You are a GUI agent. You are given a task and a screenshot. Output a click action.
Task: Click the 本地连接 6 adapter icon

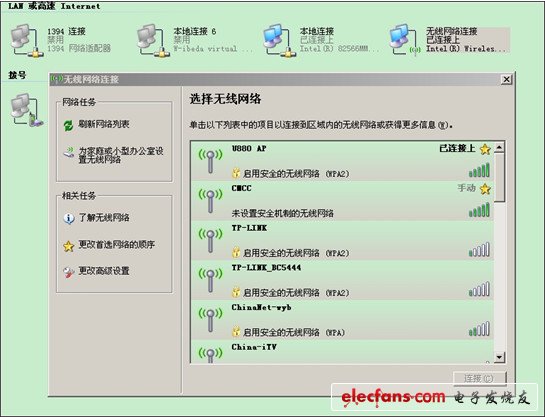pos(153,40)
